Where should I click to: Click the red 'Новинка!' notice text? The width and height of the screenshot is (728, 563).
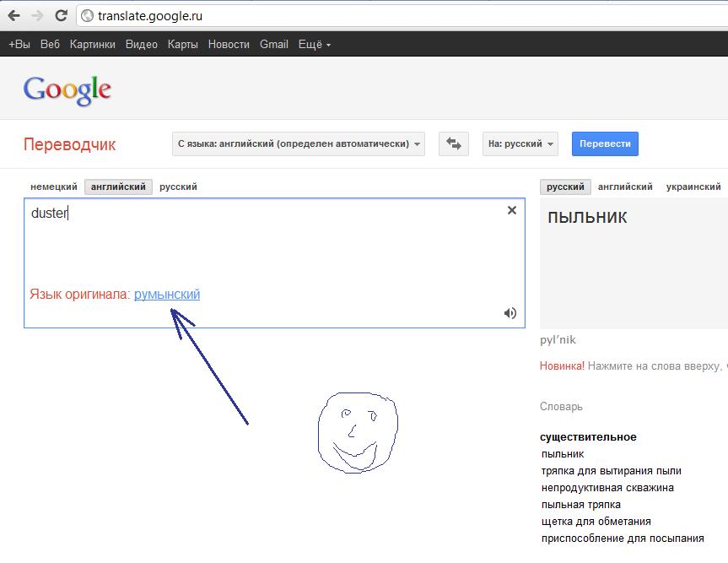click(563, 366)
